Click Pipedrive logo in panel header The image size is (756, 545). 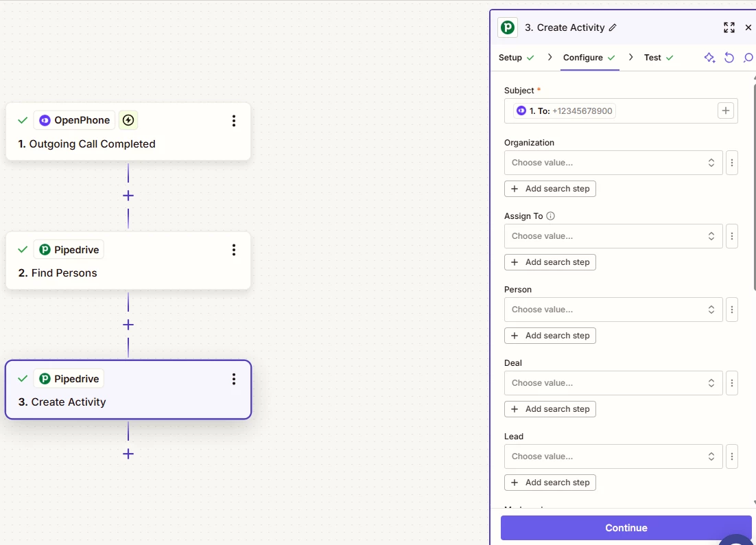[508, 27]
